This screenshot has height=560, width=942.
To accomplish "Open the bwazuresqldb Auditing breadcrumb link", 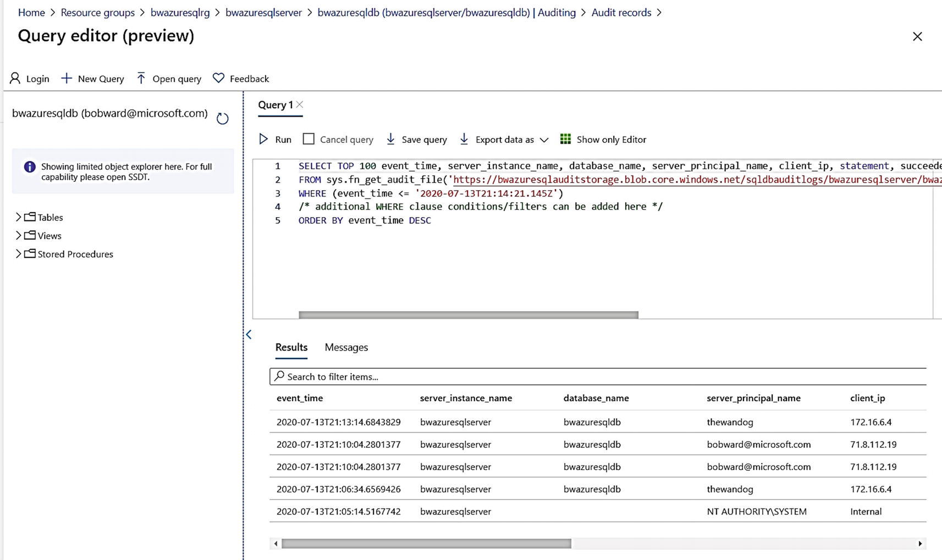I will (x=447, y=13).
